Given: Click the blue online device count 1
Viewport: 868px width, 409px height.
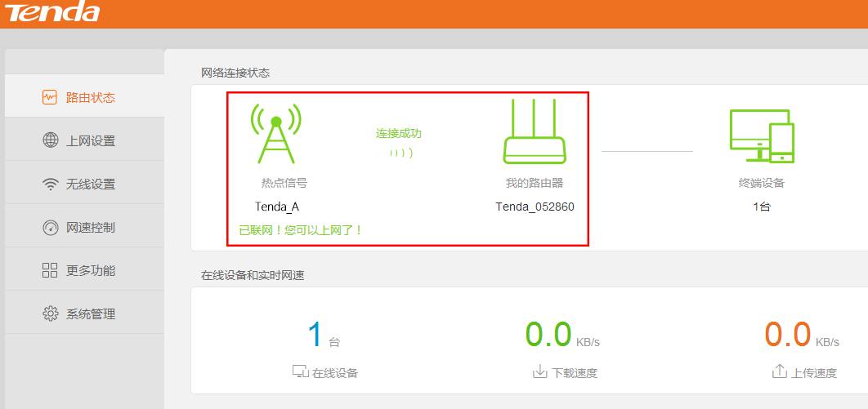Looking at the screenshot, I should pyautogui.click(x=315, y=335).
